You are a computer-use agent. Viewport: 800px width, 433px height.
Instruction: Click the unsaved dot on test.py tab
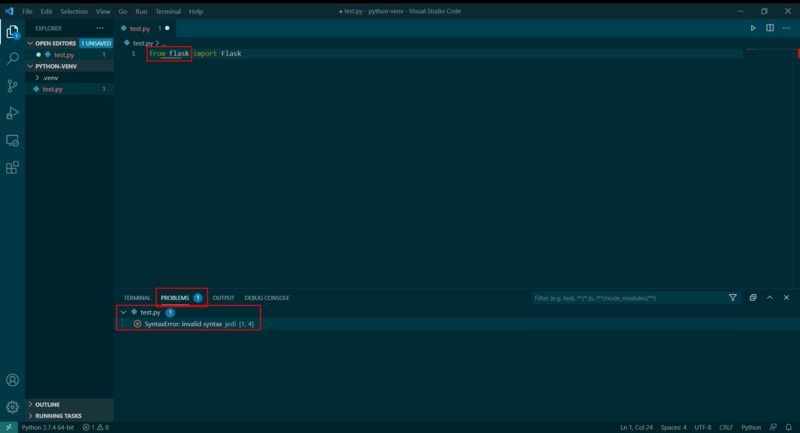click(167, 29)
